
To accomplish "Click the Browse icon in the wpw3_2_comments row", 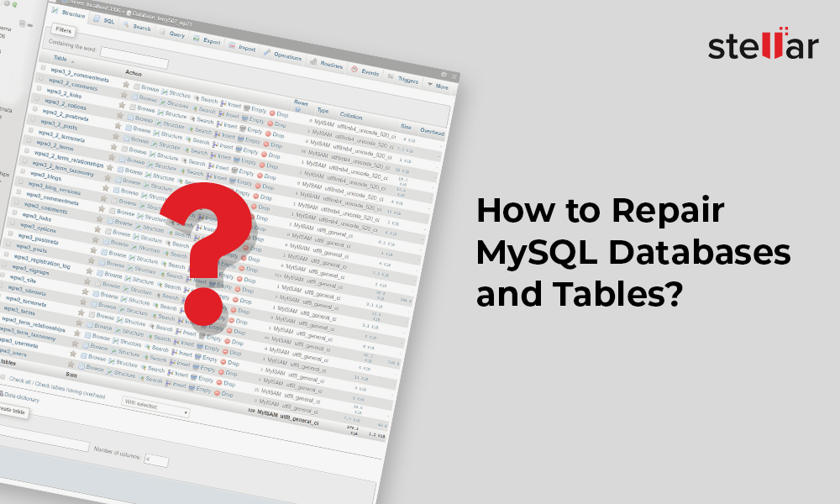I will pyautogui.click(x=134, y=97).
